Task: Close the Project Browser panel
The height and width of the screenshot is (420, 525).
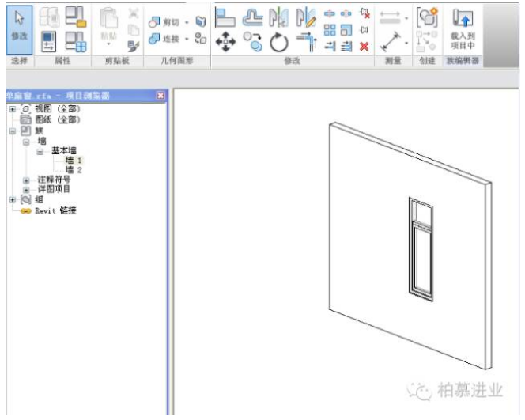Action: (x=161, y=96)
